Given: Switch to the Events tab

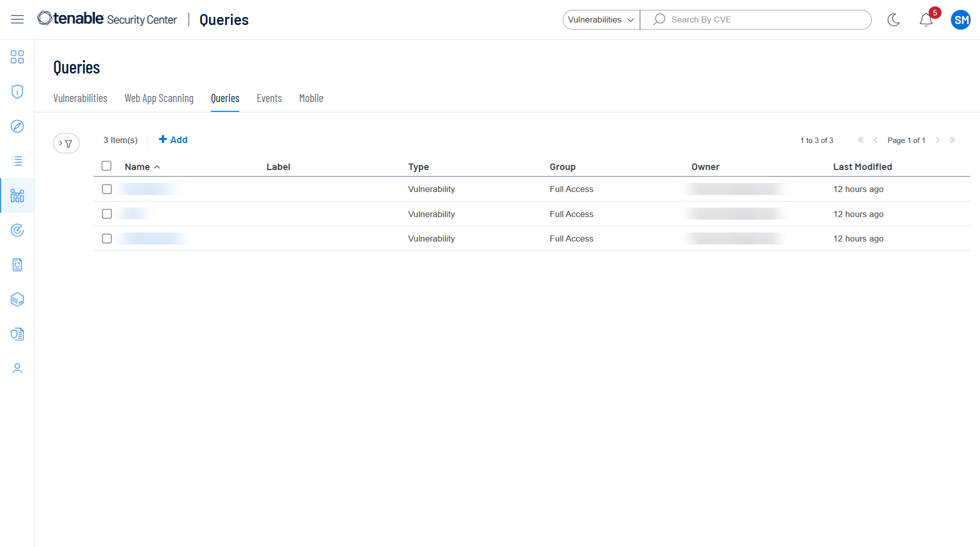Looking at the screenshot, I should [269, 98].
